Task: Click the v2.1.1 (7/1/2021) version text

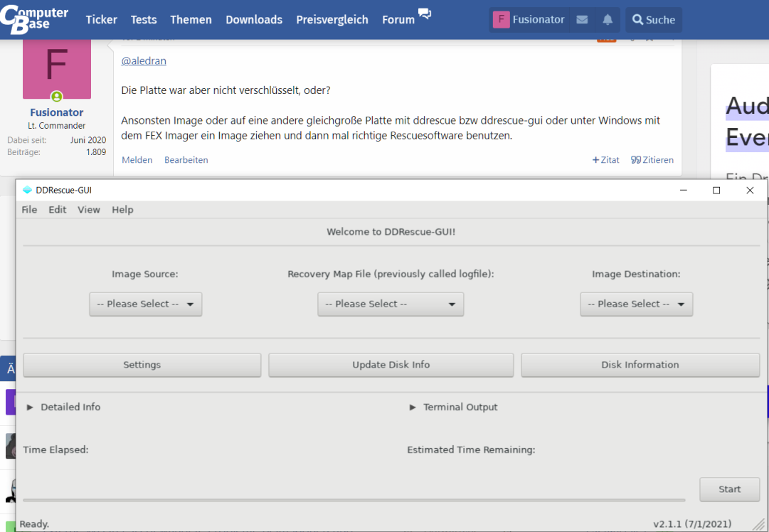Action: (x=692, y=524)
